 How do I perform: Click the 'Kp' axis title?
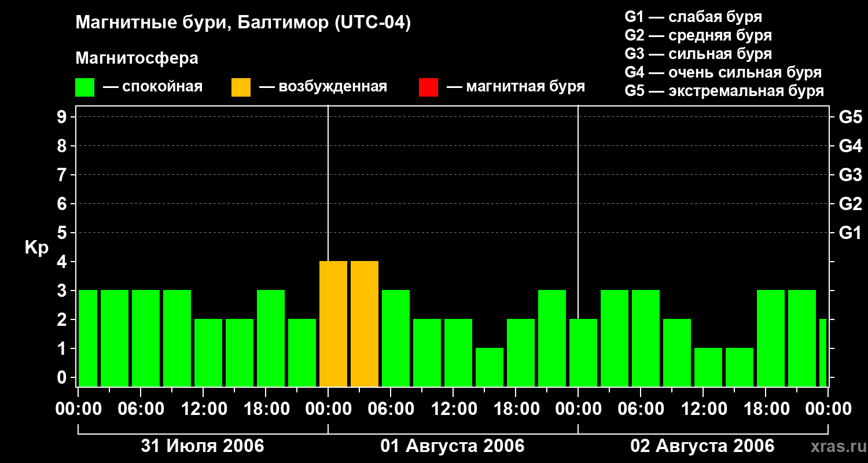pyautogui.click(x=36, y=248)
